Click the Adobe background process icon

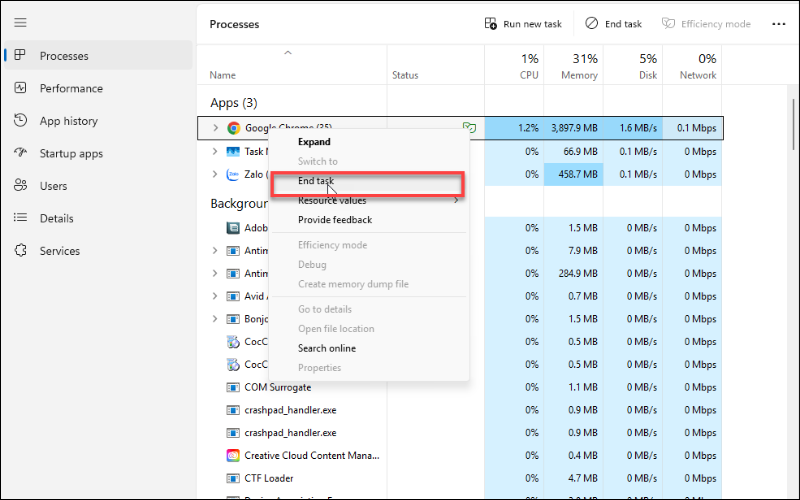pos(233,228)
